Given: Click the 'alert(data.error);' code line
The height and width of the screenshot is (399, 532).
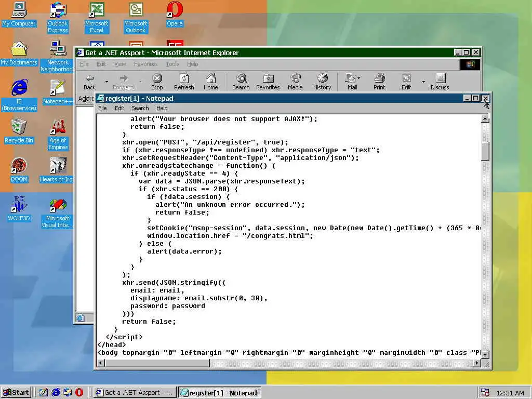Looking at the screenshot, I should (x=184, y=251).
